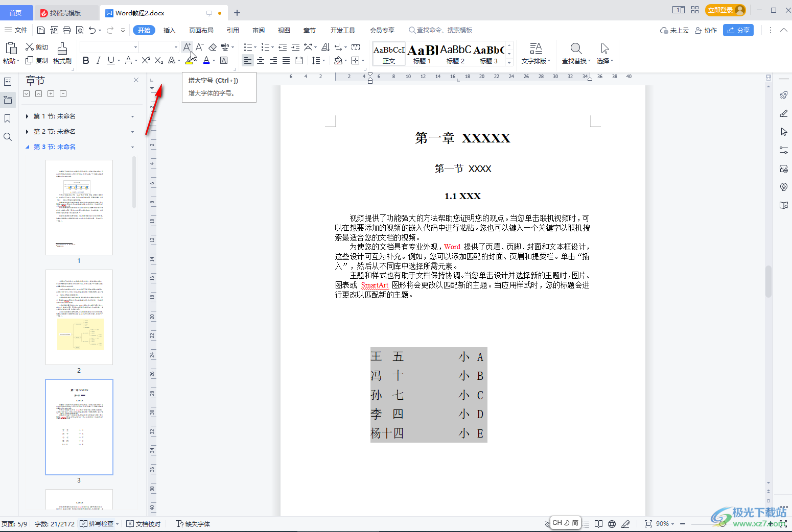The width and height of the screenshot is (792, 532).
Task: Click the Print icon in quick access bar
Action: [x=67, y=30]
